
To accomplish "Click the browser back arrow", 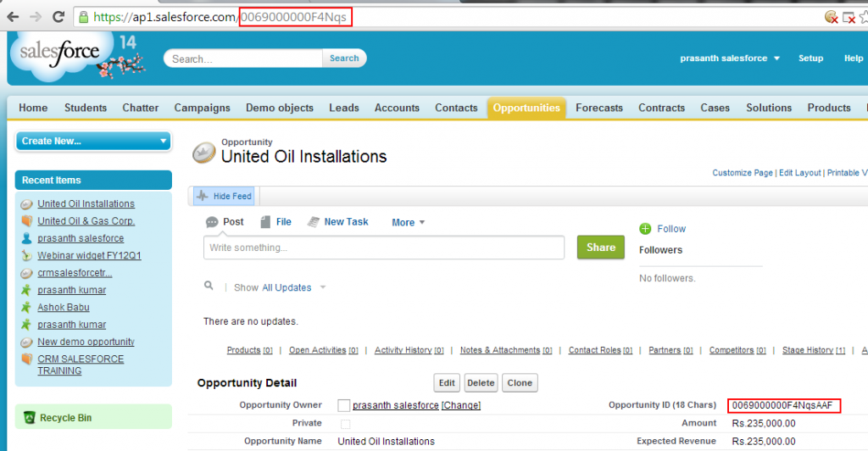I will 13,17.
